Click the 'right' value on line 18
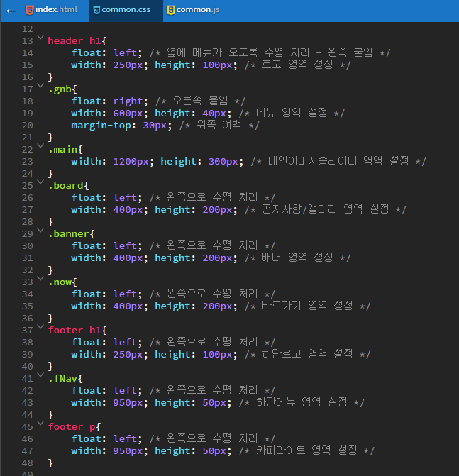The width and height of the screenshot is (459, 476). [128, 101]
